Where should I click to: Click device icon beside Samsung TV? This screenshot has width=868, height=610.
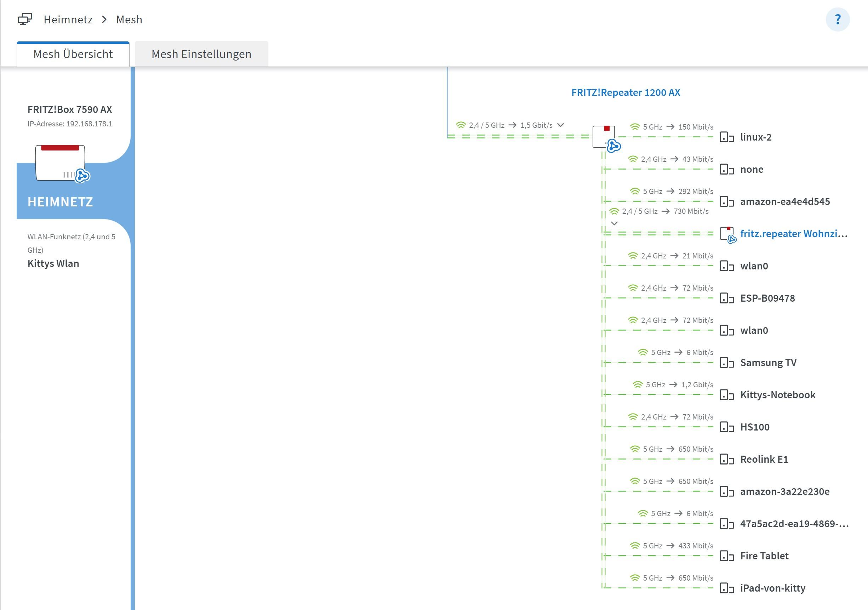click(727, 362)
